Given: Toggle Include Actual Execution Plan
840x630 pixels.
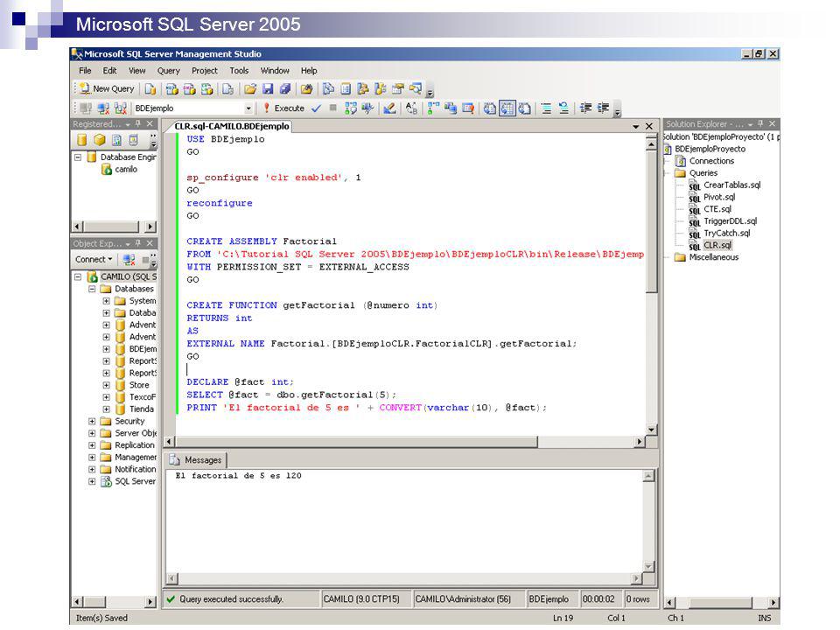Looking at the screenshot, I should [433, 108].
